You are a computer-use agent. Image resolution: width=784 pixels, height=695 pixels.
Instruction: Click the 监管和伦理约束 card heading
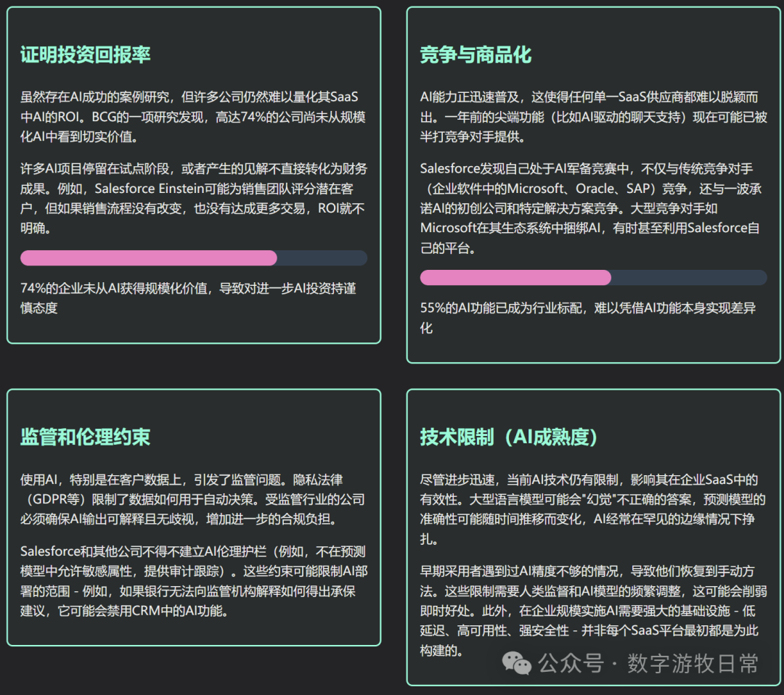coord(86,437)
